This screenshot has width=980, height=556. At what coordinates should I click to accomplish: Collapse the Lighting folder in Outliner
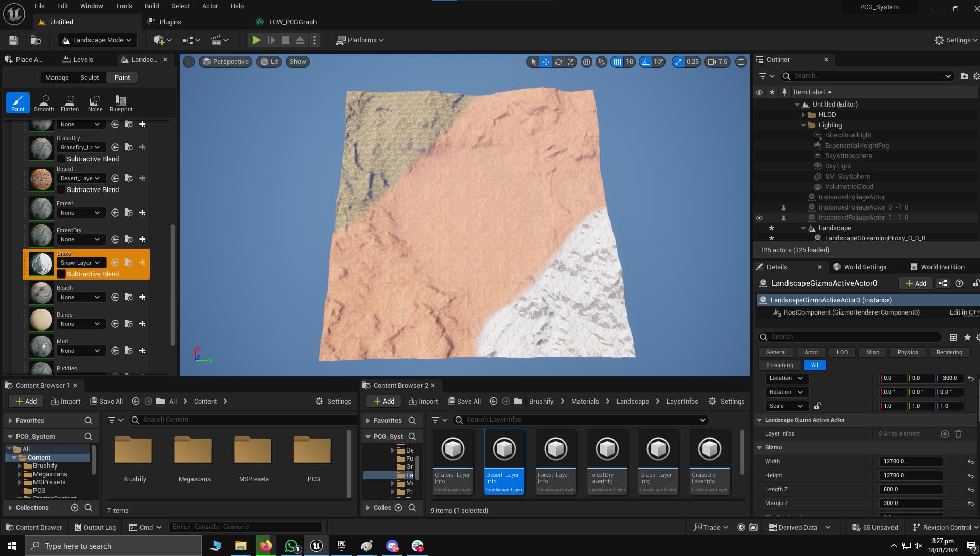pos(803,125)
